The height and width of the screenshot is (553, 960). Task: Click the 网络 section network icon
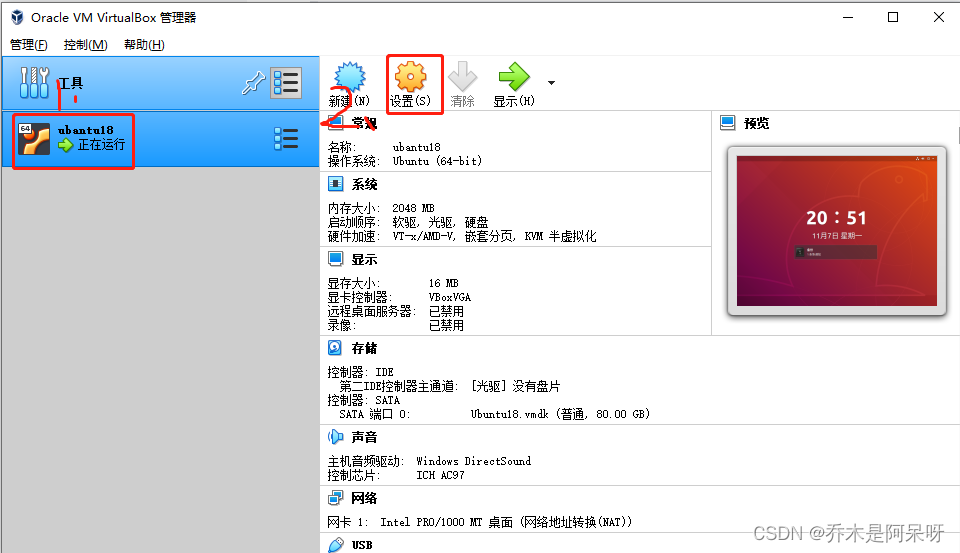pos(336,498)
